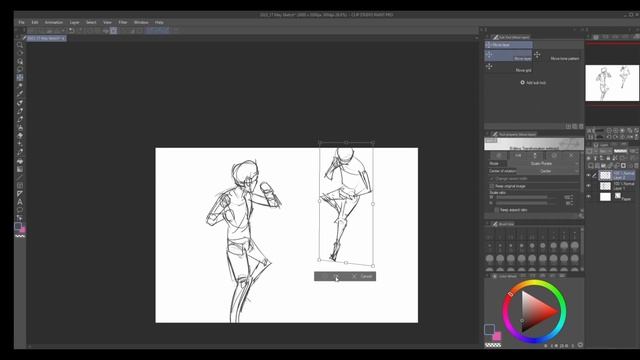Click Flip vertical in Tool property
The width and height of the screenshot is (640, 360).
[x=535, y=156]
